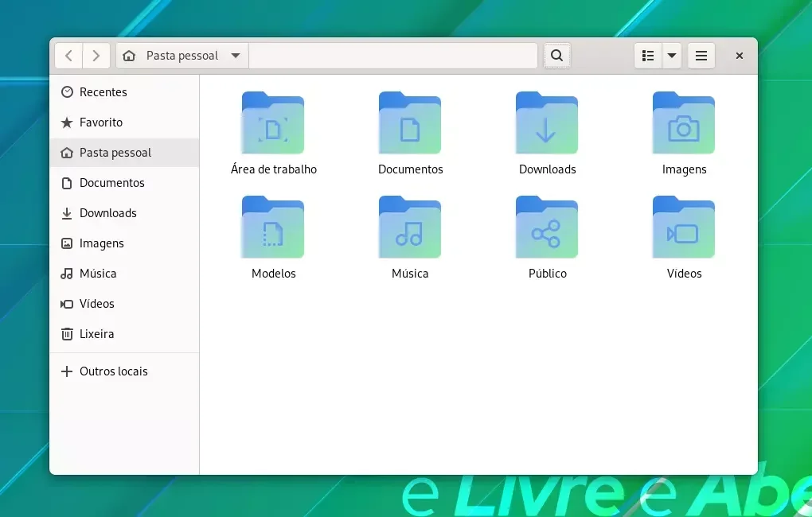Screen dimensions: 812x517
Task: Select the Modelos folder icon
Action: [x=273, y=227]
